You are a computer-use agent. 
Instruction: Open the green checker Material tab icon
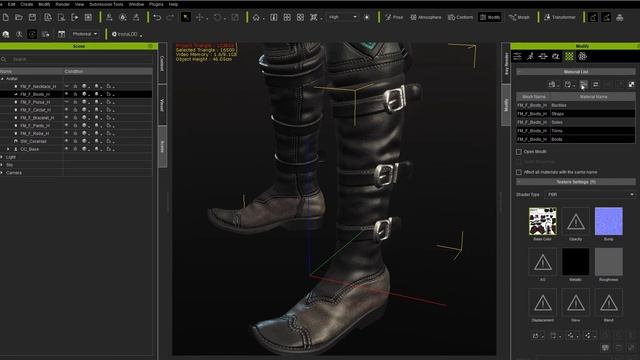[x=569, y=56]
